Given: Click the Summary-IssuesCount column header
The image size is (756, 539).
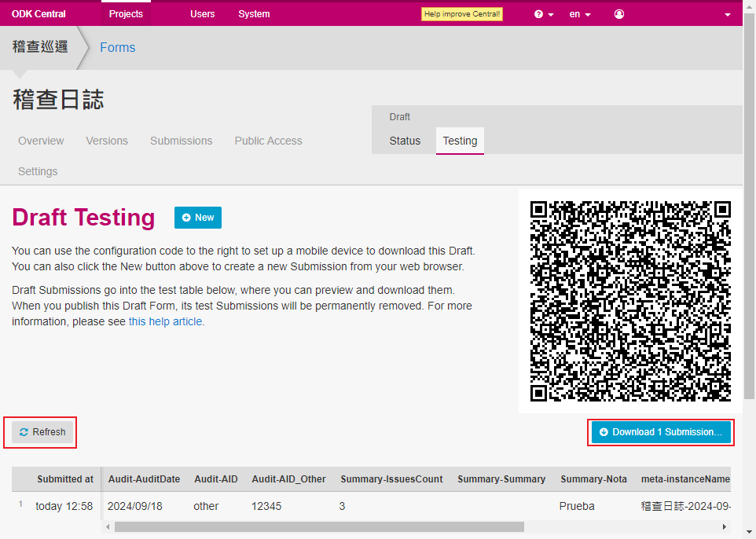Looking at the screenshot, I should coord(391,479).
